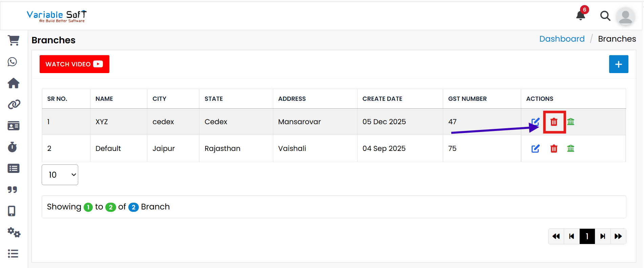Edit the Default branch row

535,149
